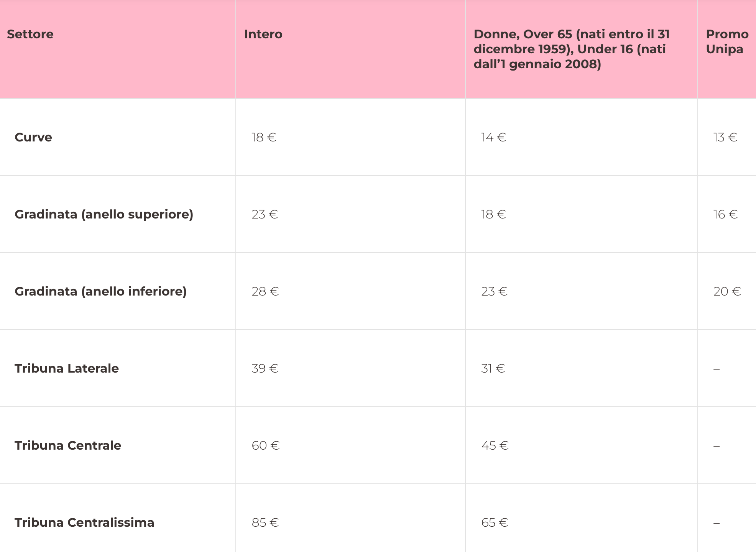Select the 45 € reduced Tribuna Centrale price
The width and height of the screenshot is (756, 552).
(x=495, y=445)
